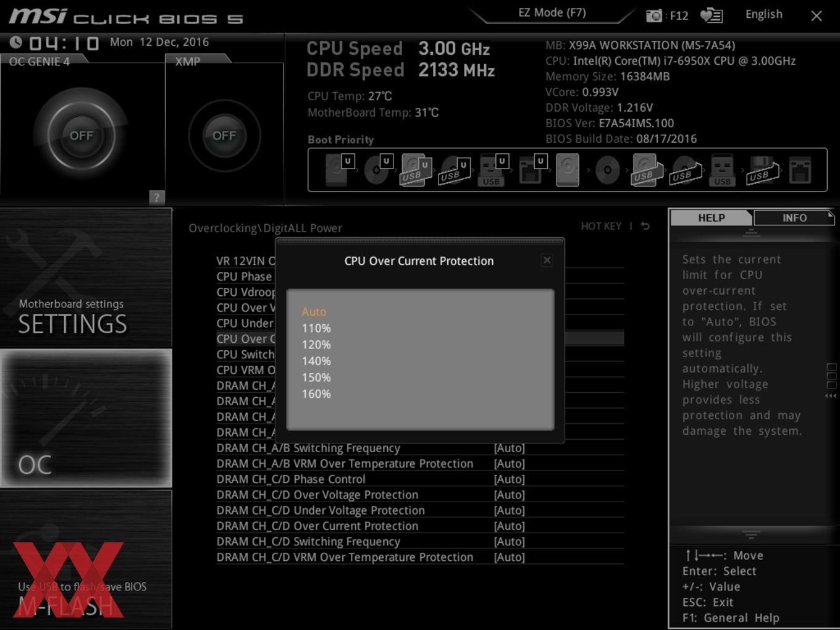Choose the 120% option
840x630 pixels.
(x=316, y=345)
